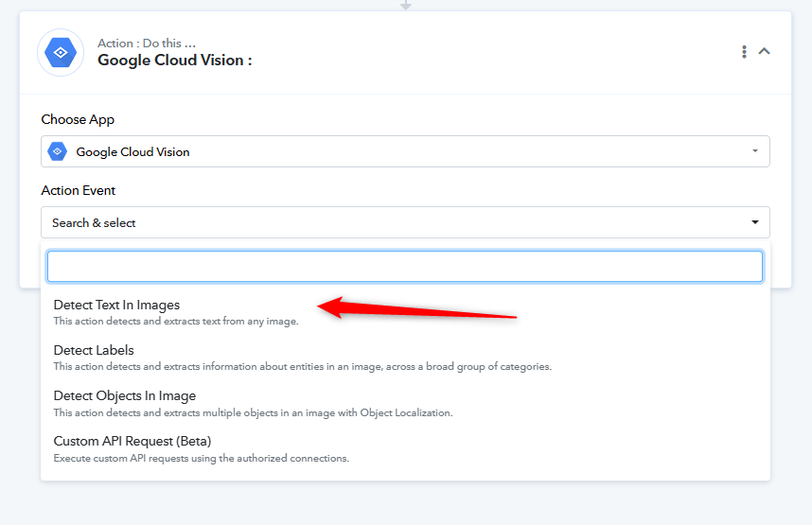Collapse the action step with the chevron
812x525 pixels.
pos(765,51)
